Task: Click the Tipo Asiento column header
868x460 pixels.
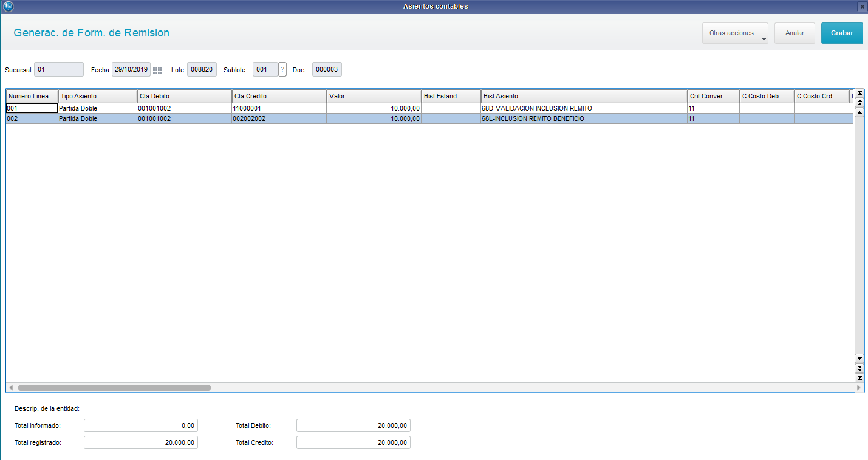Action: [98, 96]
